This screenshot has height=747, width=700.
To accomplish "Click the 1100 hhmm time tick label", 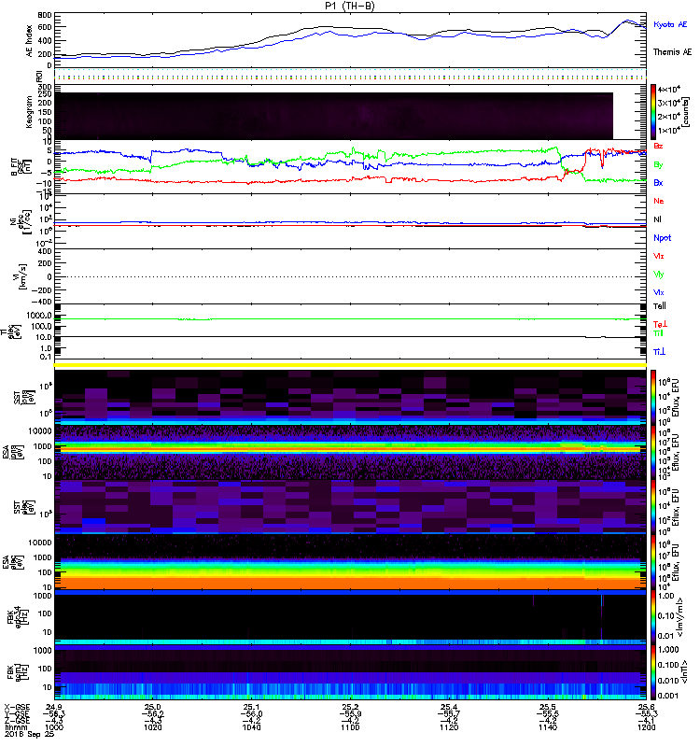I will pyautogui.click(x=350, y=727).
